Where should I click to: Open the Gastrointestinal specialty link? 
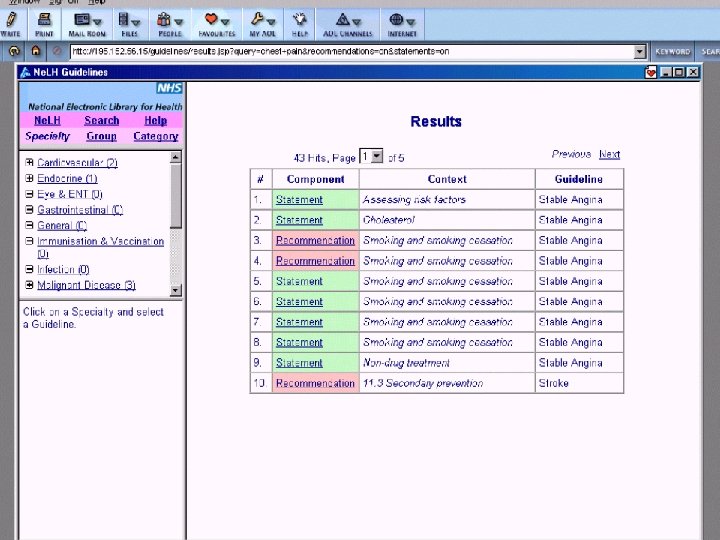(x=80, y=210)
